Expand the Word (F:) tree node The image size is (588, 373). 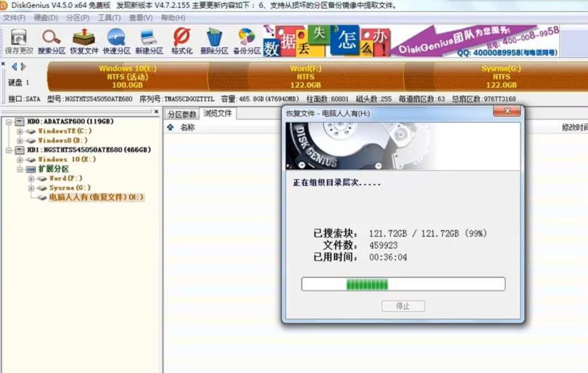point(31,179)
